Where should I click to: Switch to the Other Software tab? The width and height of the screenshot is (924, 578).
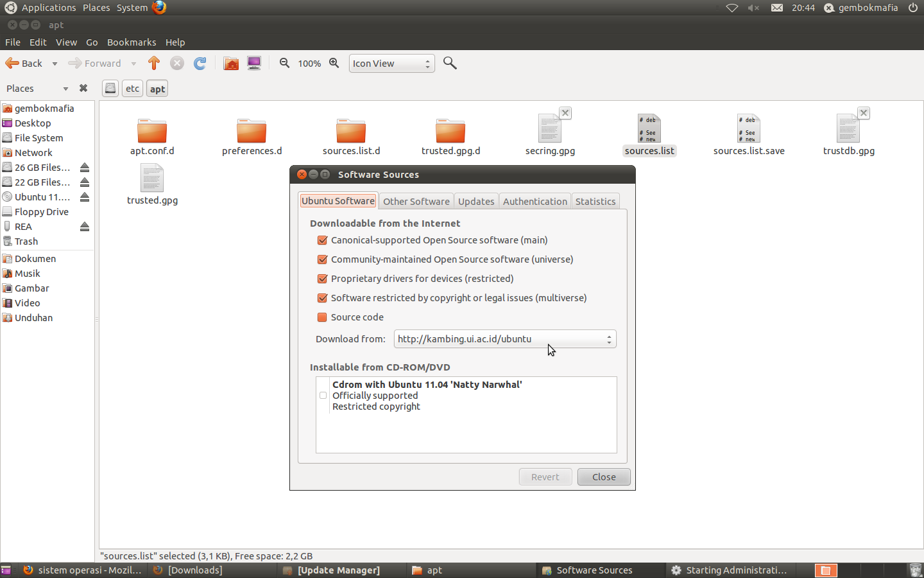tap(416, 201)
